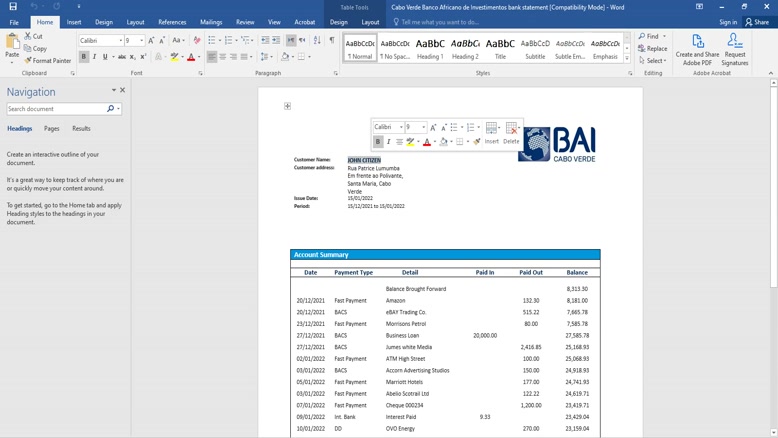Click the text highlight color button
Screen dimensions: 778x438
click(174, 57)
